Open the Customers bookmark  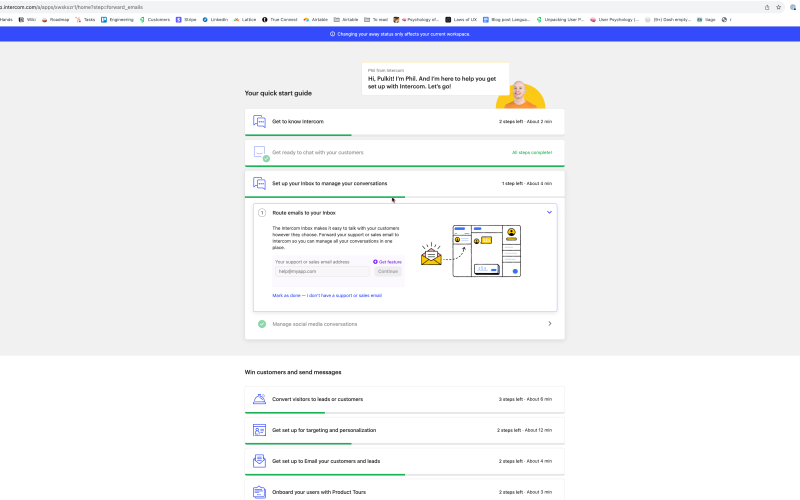tap(155, 19)
